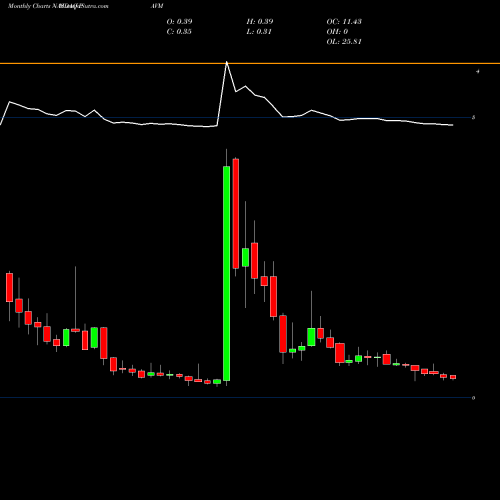Click the tall red candle after the spike
This screenshot has height=500, width=500.
pyautogui.click(x=236, y=214)
